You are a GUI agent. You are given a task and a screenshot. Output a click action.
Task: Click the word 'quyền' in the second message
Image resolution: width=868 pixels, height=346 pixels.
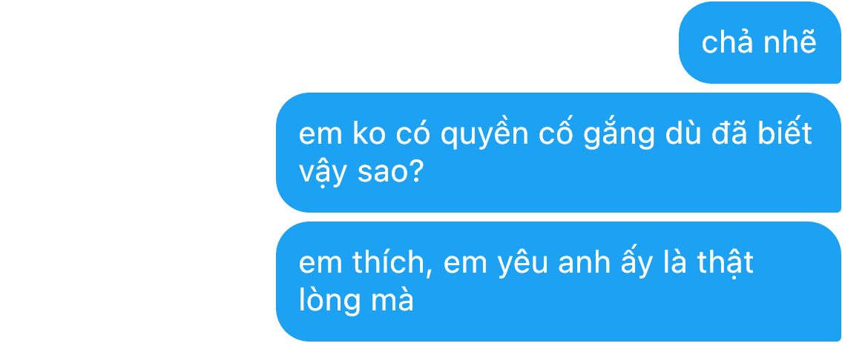(484, 134)
